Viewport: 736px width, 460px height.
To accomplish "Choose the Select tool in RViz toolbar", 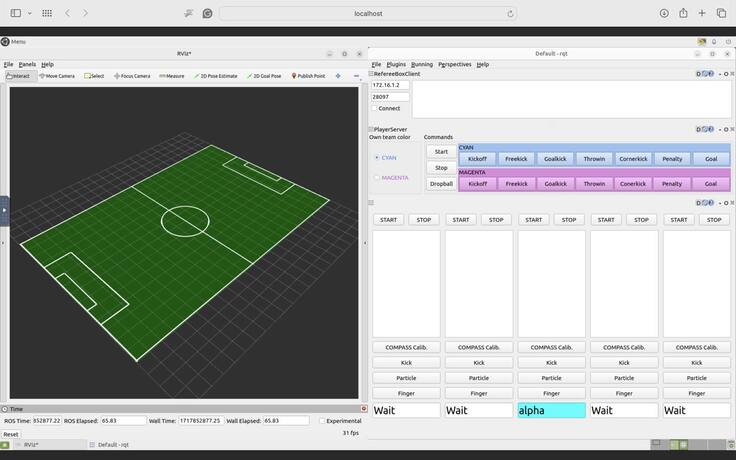I will coord(95,76).
